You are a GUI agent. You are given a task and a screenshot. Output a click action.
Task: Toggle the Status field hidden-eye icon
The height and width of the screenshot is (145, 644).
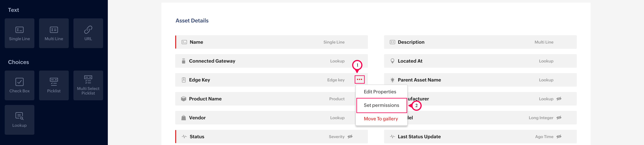coord(350,137)
